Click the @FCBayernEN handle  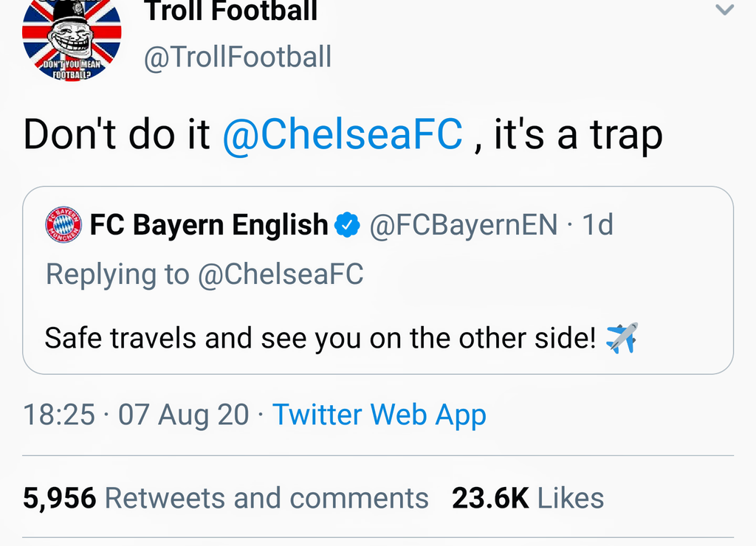(463, 225)
